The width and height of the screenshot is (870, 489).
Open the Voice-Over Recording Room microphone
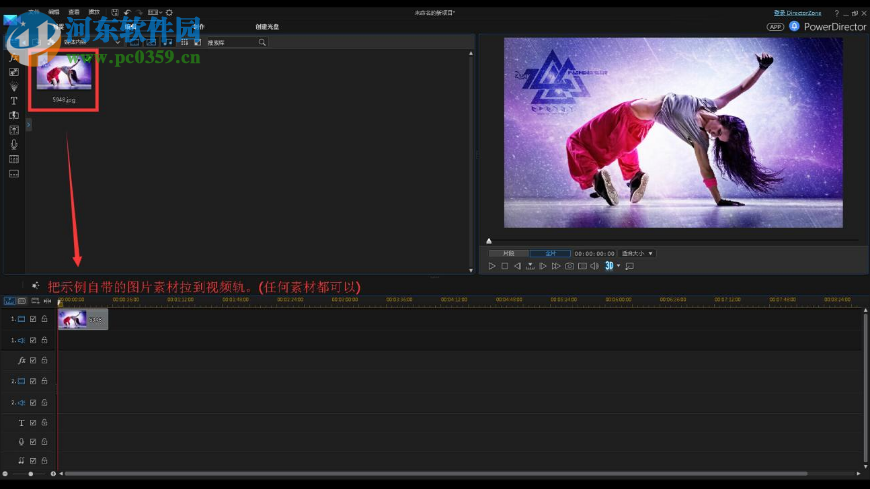point(14,144)
